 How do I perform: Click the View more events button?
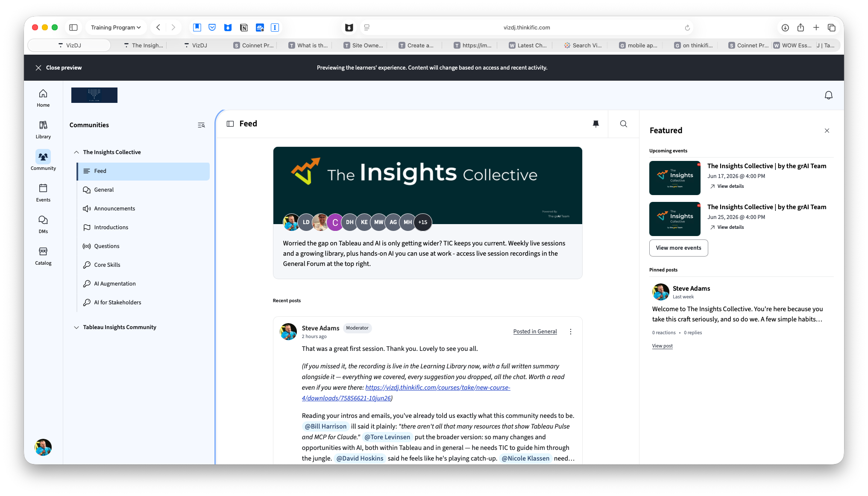pyautogui.click(x=678, y=248)
